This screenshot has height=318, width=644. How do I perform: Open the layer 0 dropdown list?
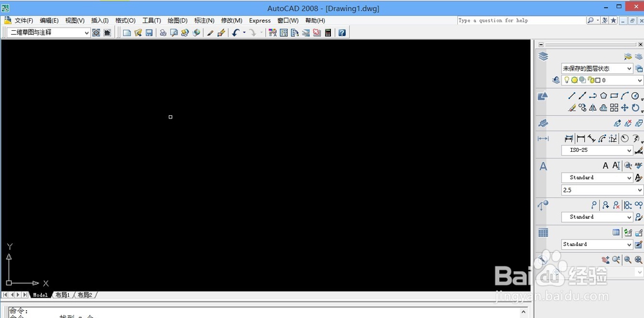coord(639,80)
